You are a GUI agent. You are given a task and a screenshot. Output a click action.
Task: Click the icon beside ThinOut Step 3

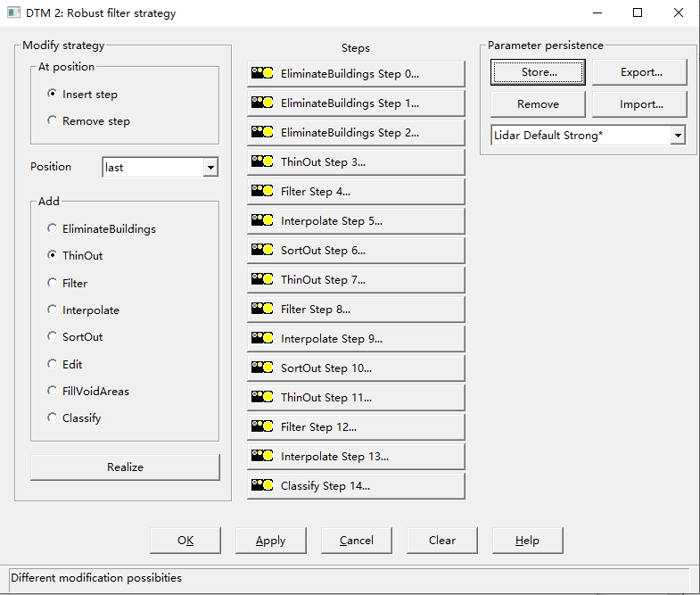[262, 162]
